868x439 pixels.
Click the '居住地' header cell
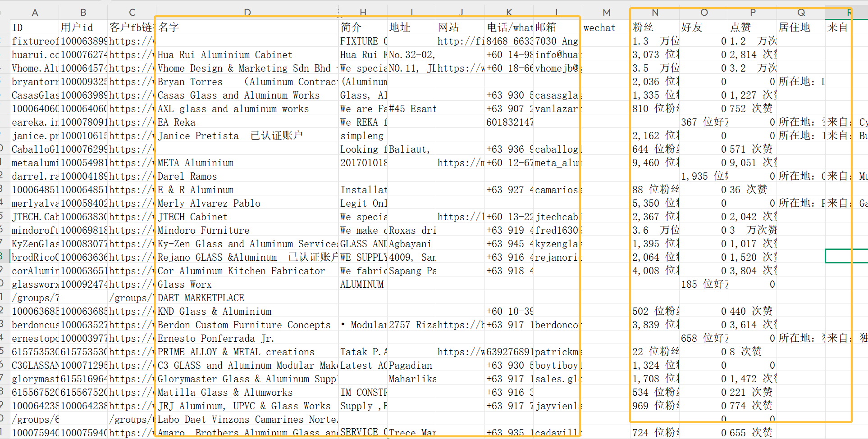click(801, 27)
